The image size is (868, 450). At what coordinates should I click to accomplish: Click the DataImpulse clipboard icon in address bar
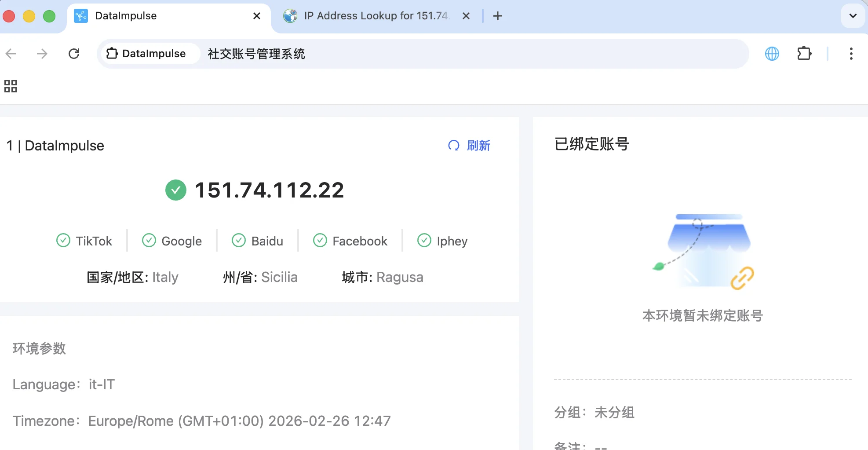(x=112, y=53)
